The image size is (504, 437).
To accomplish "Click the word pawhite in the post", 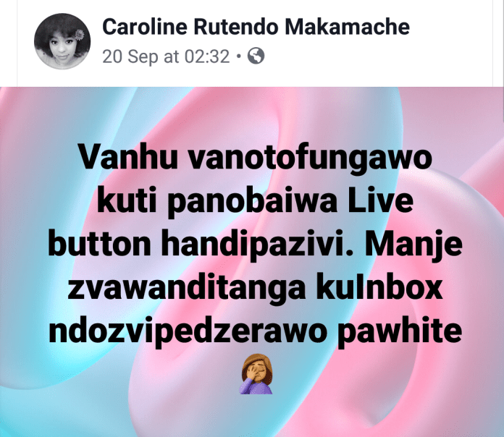I will 400,331.
